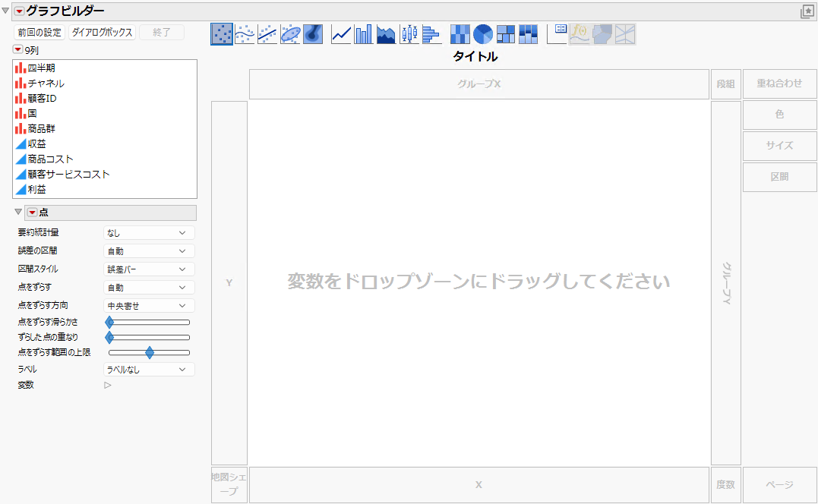Screen dimensions: 818x504
Task: Open the ラベル dropdown
Action: [149, 370]
